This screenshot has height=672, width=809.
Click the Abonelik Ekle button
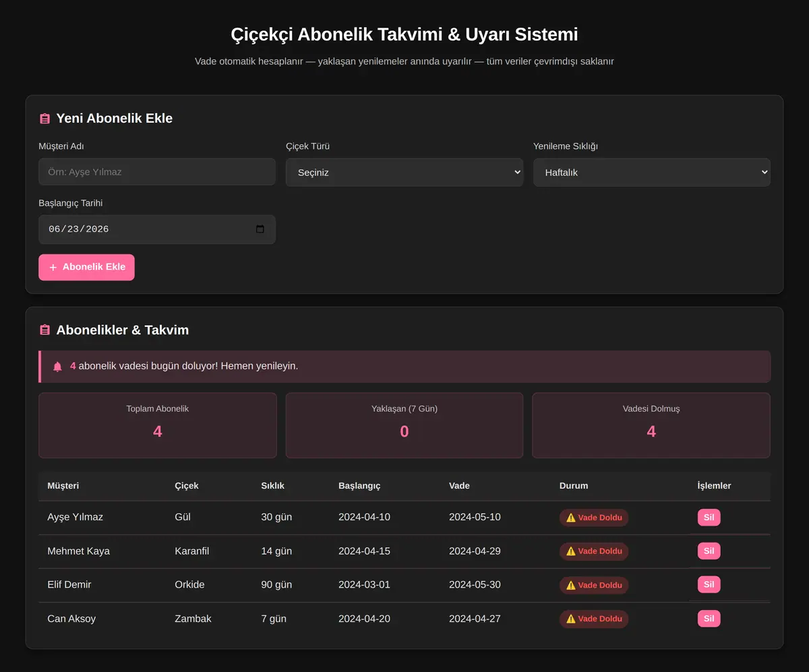[x=86, y=267]
